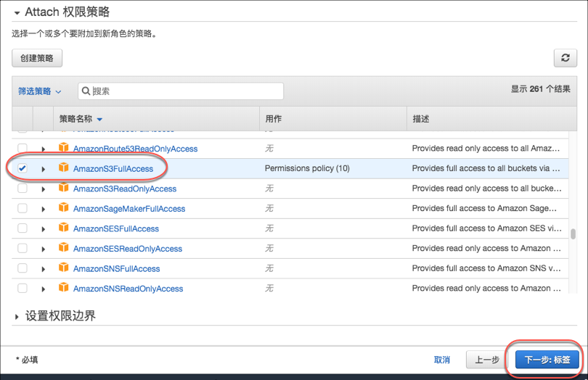The image size is (588, 380).
Task: Select the AmazonSNSFullAccess policy checkbox
Action: point(23,268)
